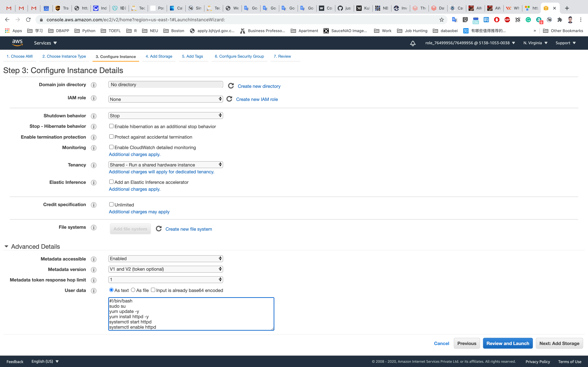Click the AWS notifications bell icon

pyautogui.click(x=413, y=43)
